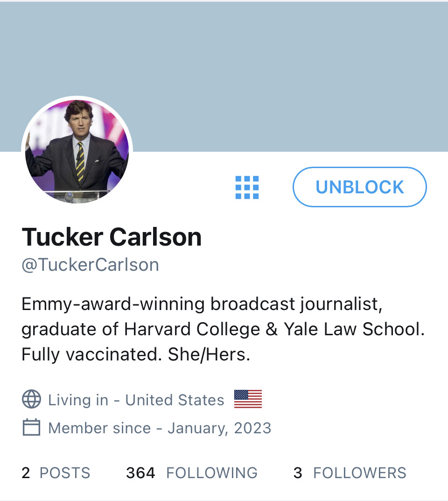Open the POSTS tab label

(65, 473)
